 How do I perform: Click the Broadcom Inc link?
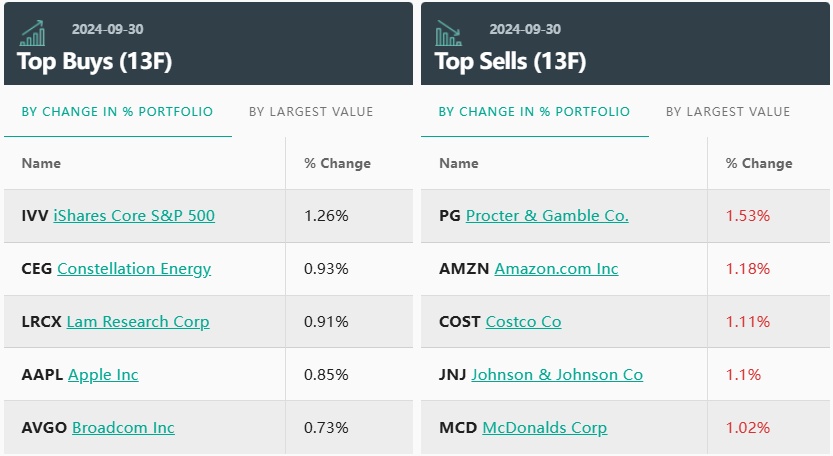click(x=123, y=428)
